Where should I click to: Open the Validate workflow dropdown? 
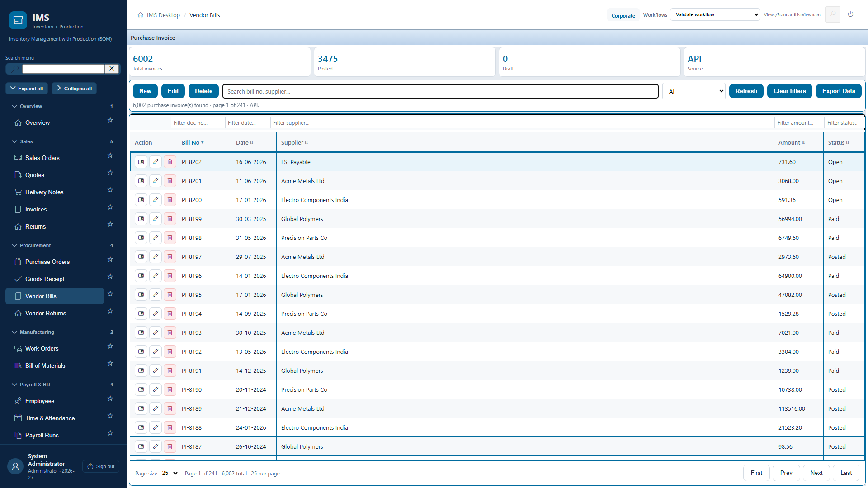pos(715,14)
